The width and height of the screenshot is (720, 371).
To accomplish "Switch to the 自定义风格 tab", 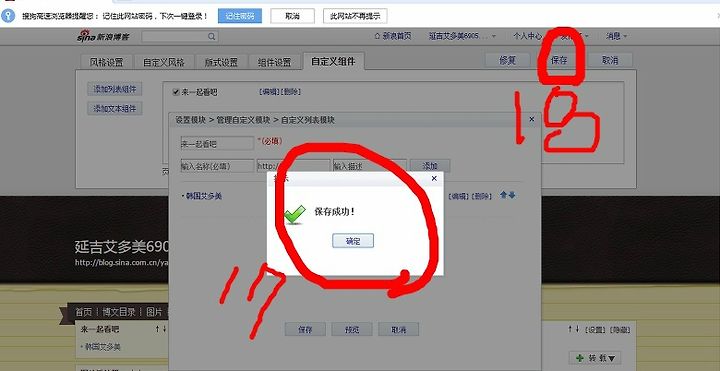I will pyautogui.click(x=163, y=62).
